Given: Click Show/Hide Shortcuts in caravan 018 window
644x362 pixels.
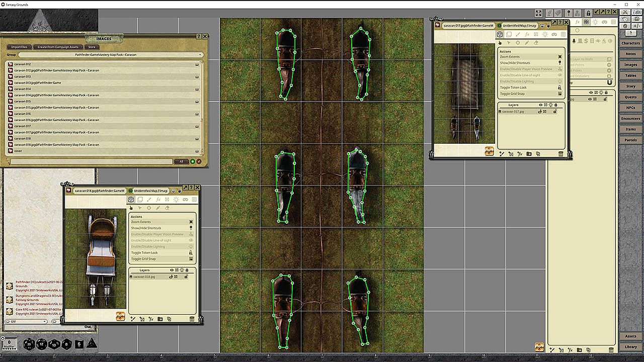Looking at the screenshot, I should click(162, 228).
